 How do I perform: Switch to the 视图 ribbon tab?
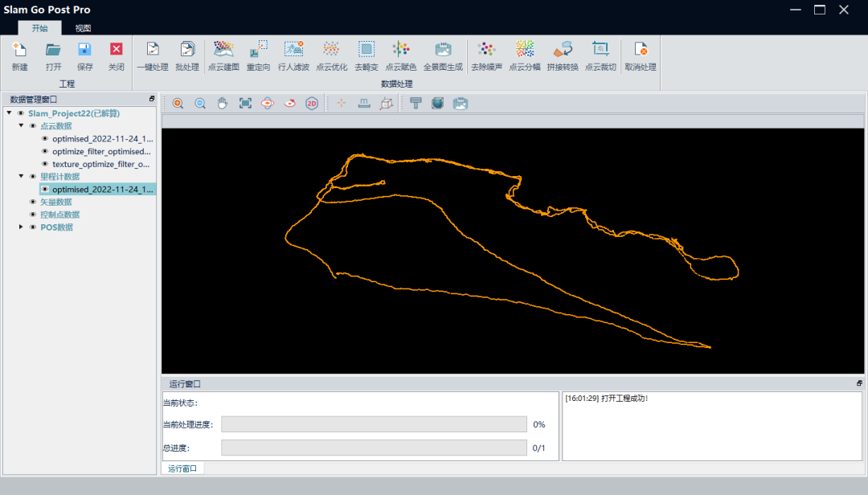pos(83,28)
